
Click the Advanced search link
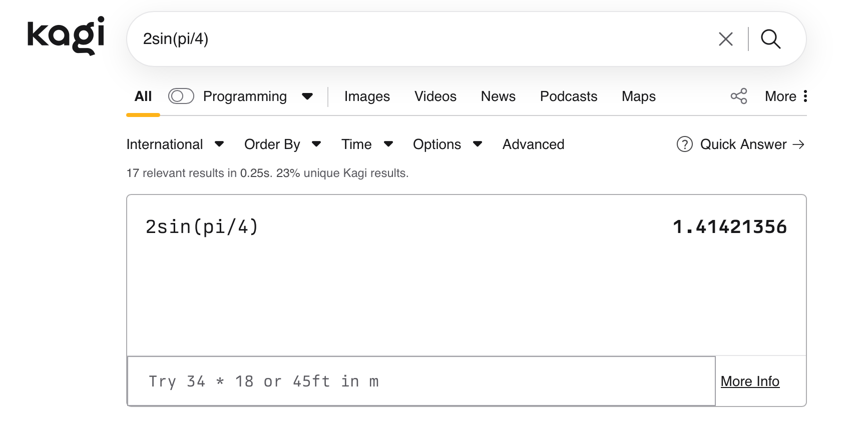coord(533,144)
